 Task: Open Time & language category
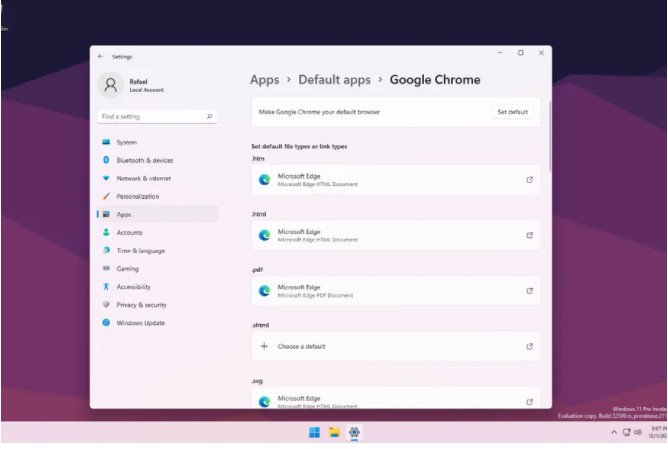point(157,250)
